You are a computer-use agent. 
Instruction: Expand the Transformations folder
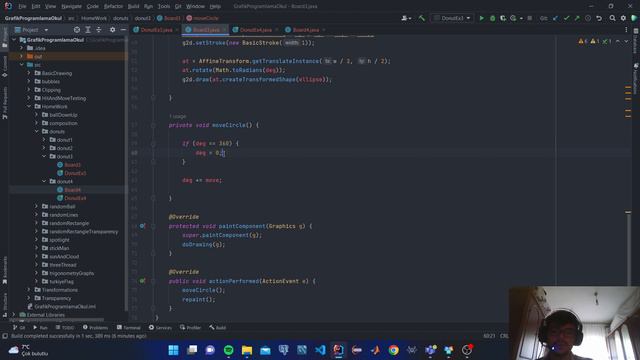tap(29, 290)
